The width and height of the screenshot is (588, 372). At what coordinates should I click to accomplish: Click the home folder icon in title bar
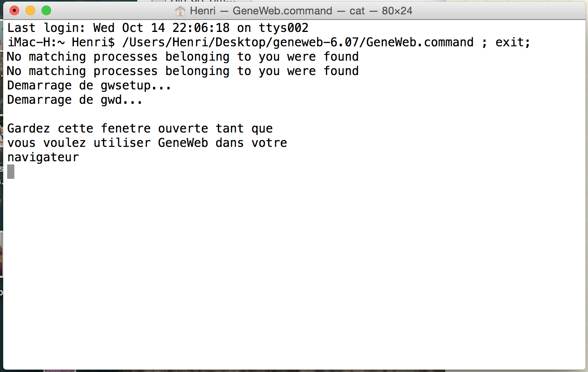[180, 11]
